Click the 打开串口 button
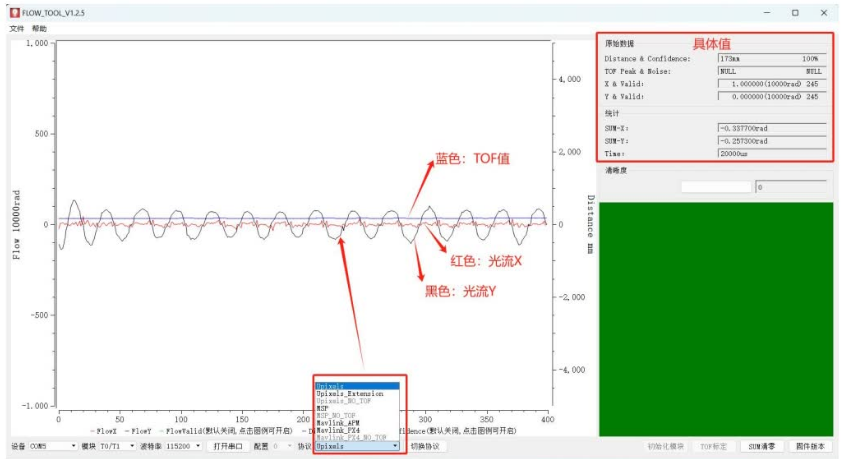The image size is (851, 459). coord(228,446)
